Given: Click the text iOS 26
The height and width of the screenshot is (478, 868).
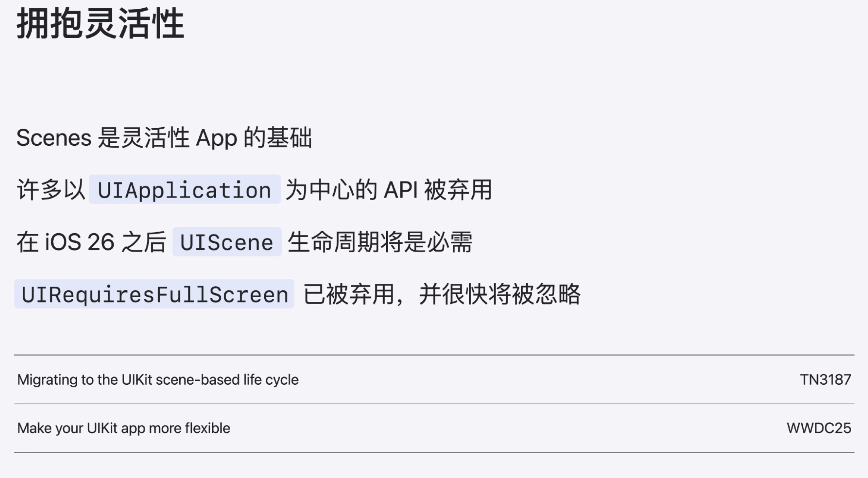Looking at the screenshot, I should tap(80, 242).
